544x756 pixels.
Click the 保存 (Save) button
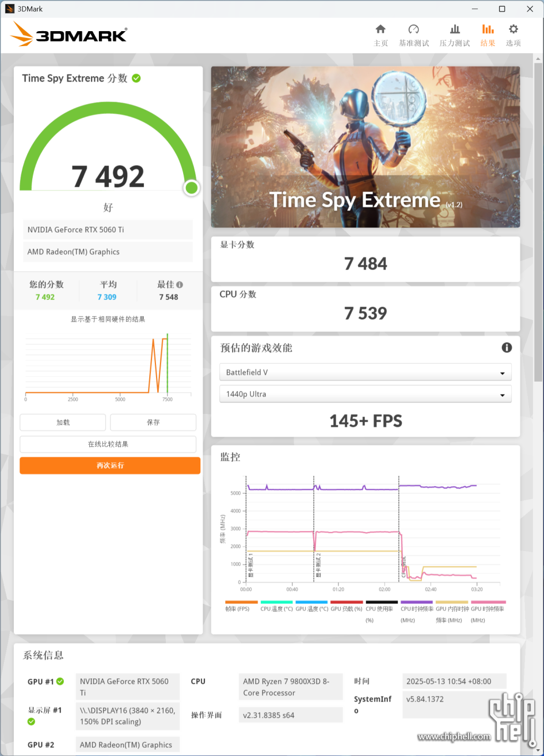point(153,422)
